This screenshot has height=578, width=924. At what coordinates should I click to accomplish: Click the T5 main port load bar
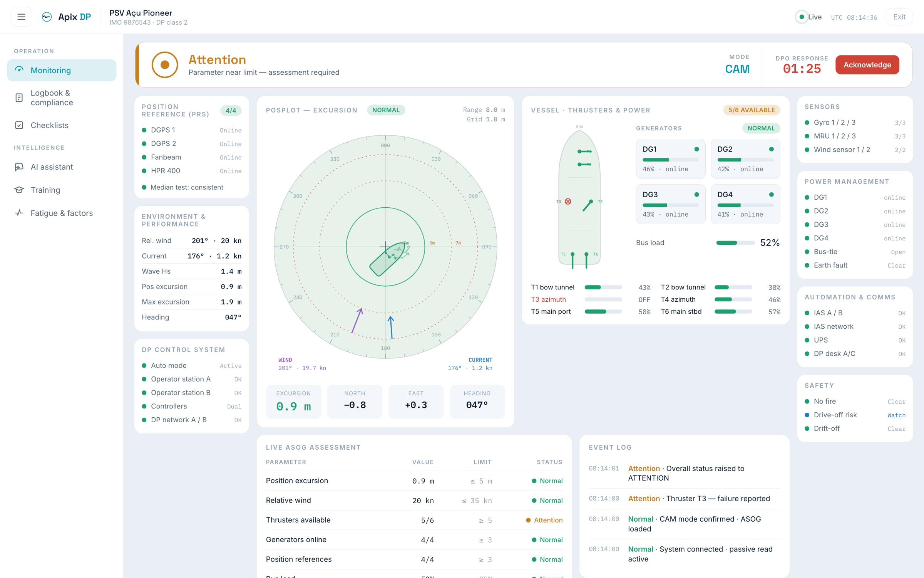tap(603, 312)
